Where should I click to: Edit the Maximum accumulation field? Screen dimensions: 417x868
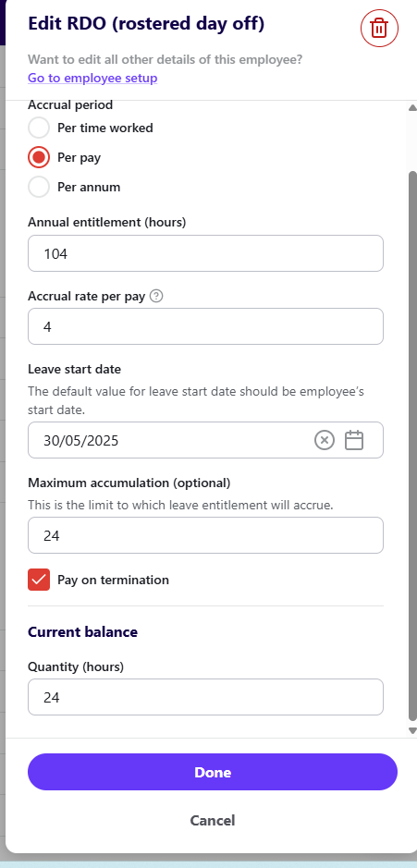(205, 535)
